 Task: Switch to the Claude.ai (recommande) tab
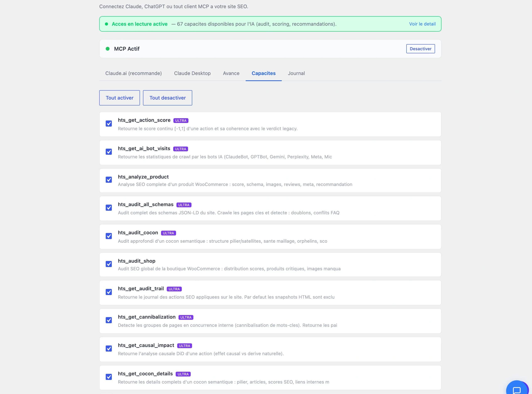click(x=133, y=73)
